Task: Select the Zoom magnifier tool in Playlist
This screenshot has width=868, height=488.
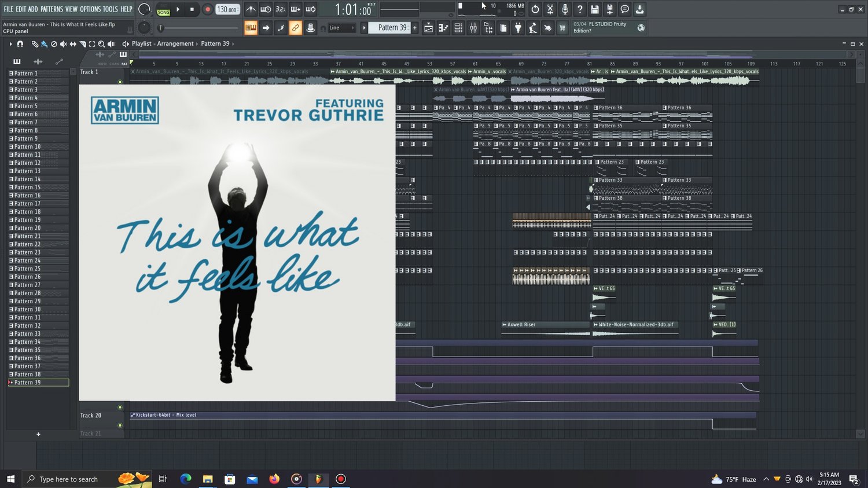Action: pyautogui.click(x=101, y=44)
